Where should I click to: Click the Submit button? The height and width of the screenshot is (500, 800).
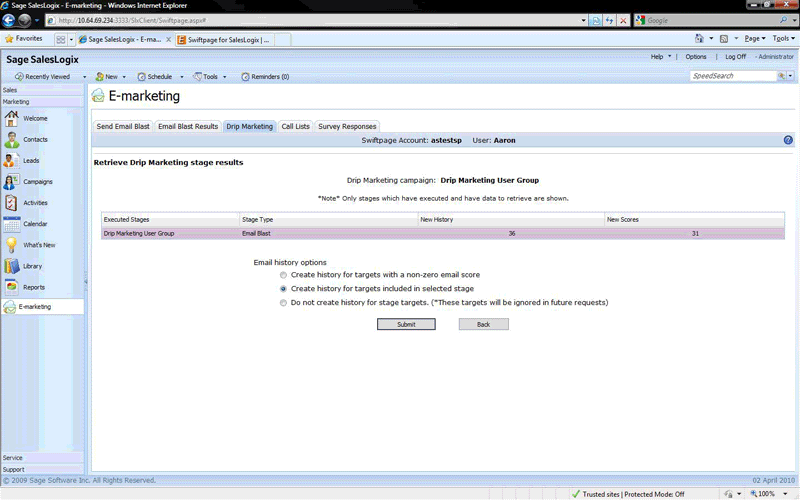tap(406, 324)
